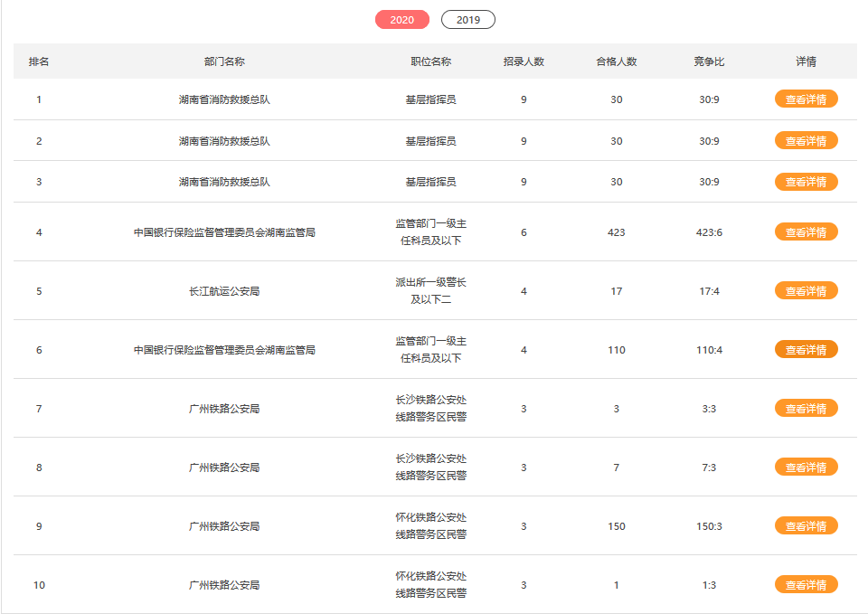Select rank number 5 cell

[x=39, y=291]
